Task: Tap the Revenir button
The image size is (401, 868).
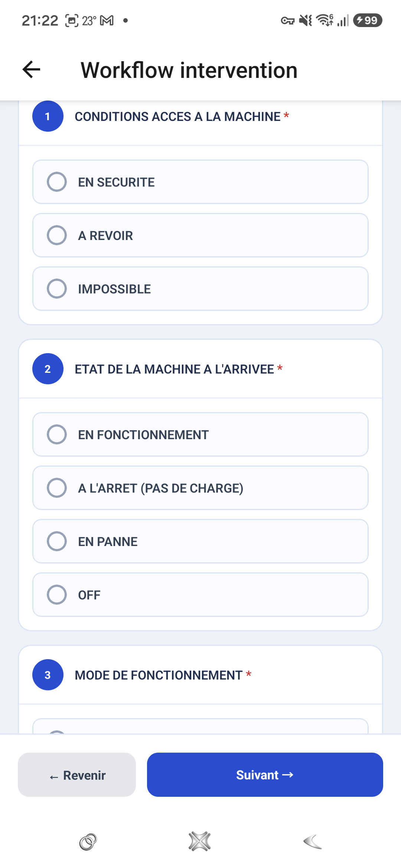Action: coord(77,775)
